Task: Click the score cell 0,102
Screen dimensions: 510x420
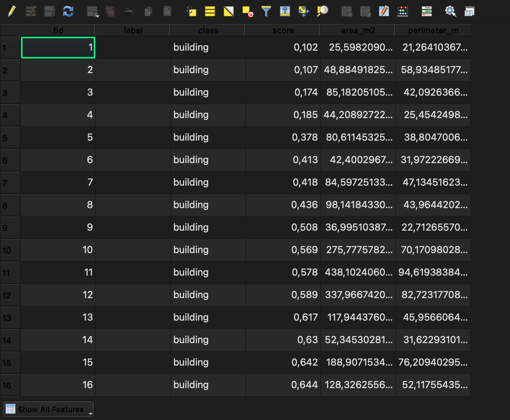Action: (x=283, y=47)
